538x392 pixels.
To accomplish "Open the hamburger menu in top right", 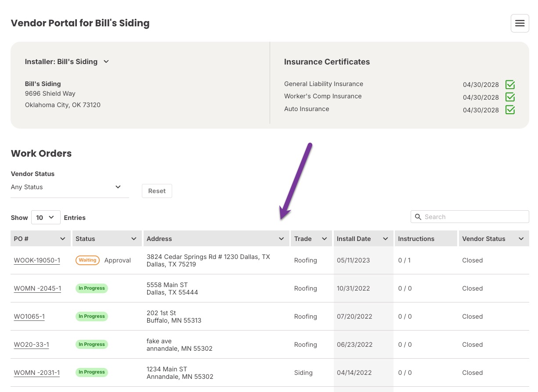I will pos(520,23).
